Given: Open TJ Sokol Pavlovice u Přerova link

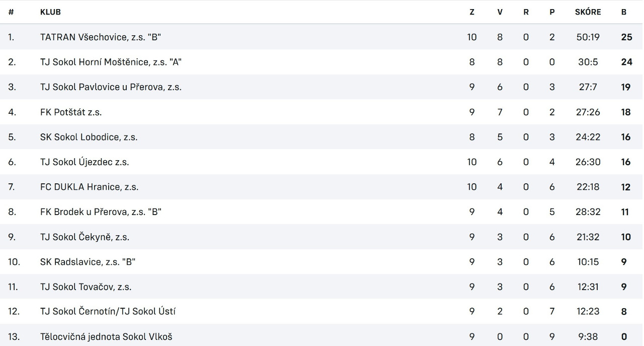Looking at the screenshot, I should coord(111,87).
